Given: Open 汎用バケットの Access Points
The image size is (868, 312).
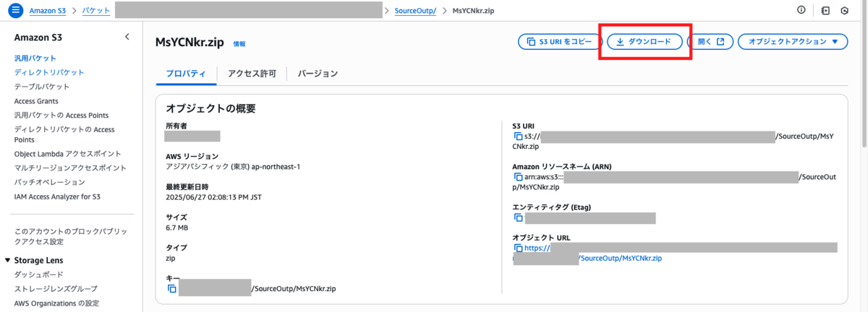Looking at the screenshot, I should pyautogui.click(x=61, y=116).
